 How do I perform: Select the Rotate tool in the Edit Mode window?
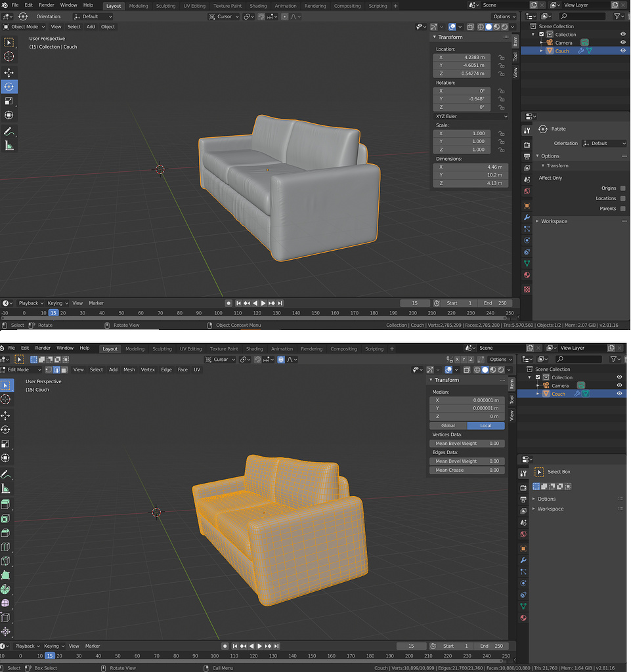pos(5,429)
